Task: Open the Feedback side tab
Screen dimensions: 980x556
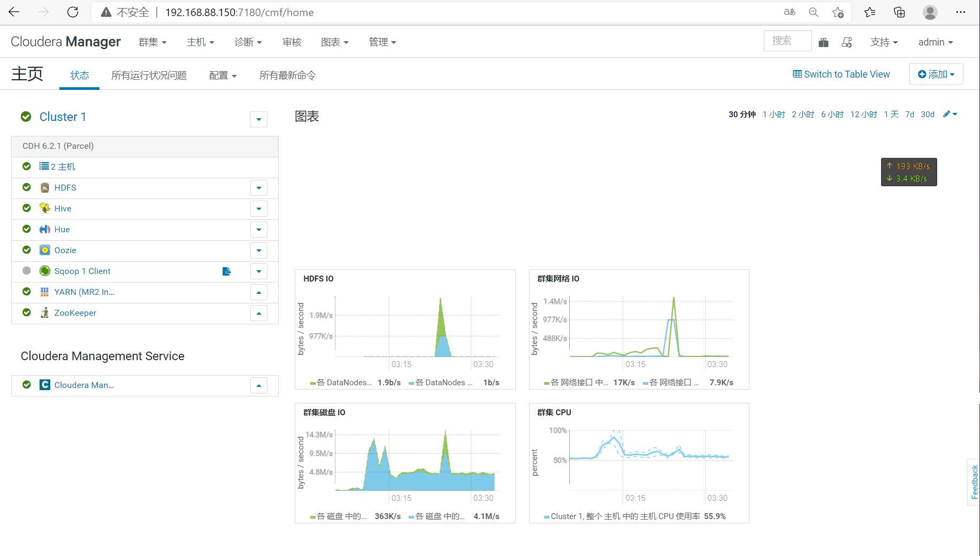Action: [974, 482]
